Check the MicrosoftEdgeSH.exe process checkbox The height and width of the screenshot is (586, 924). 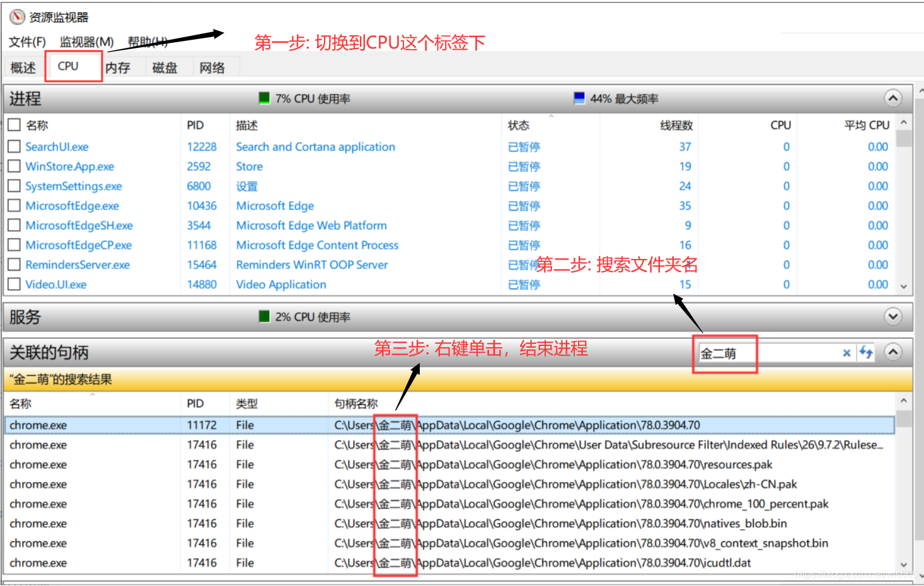pos(14,225)
